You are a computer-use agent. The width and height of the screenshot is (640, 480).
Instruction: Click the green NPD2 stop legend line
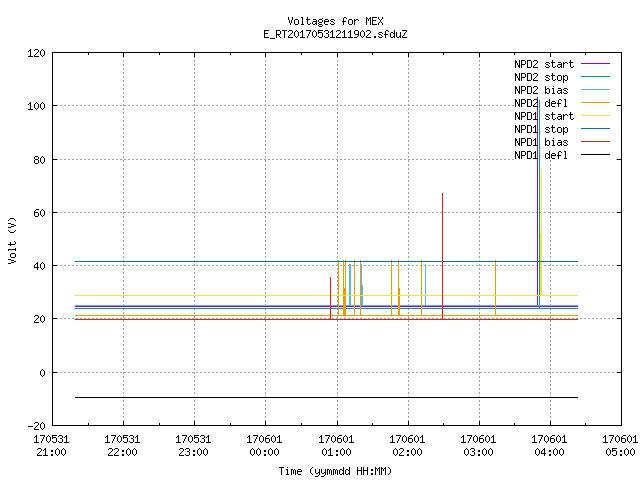[595, 77]
